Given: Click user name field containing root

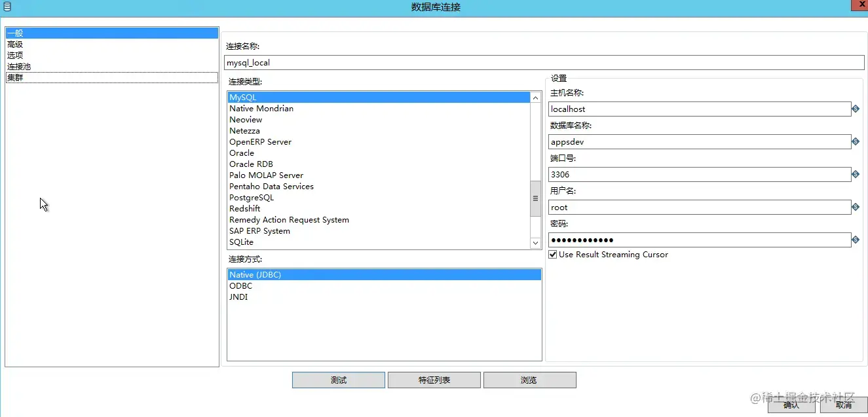Looking at the screenshot, I should point(700,207).
